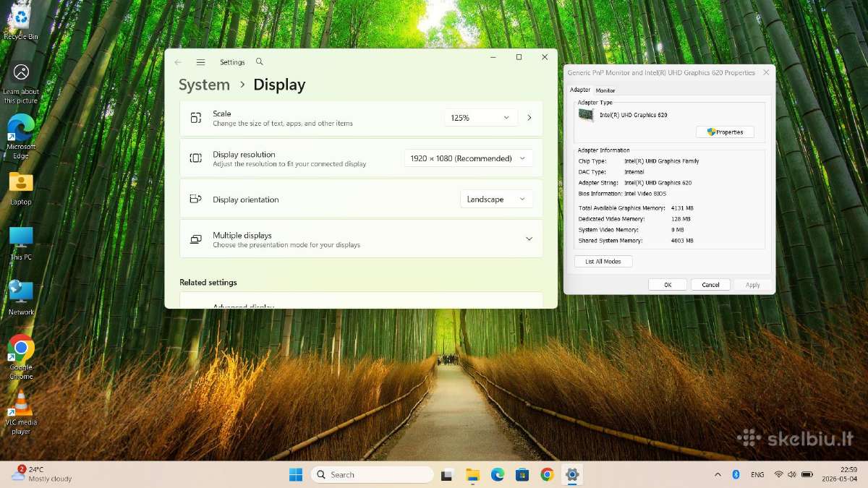Open File Explorer from the taskbar

[472, 474]
